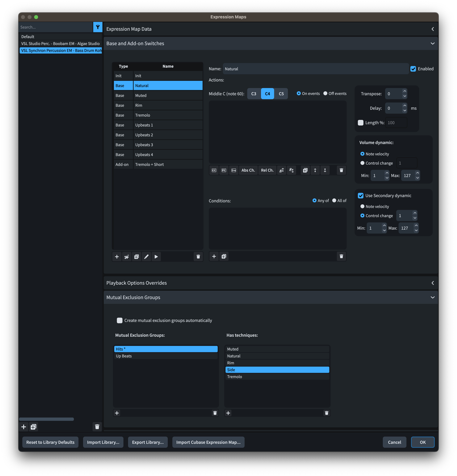Delete the selected switch with the trash icon

[198, 257]
